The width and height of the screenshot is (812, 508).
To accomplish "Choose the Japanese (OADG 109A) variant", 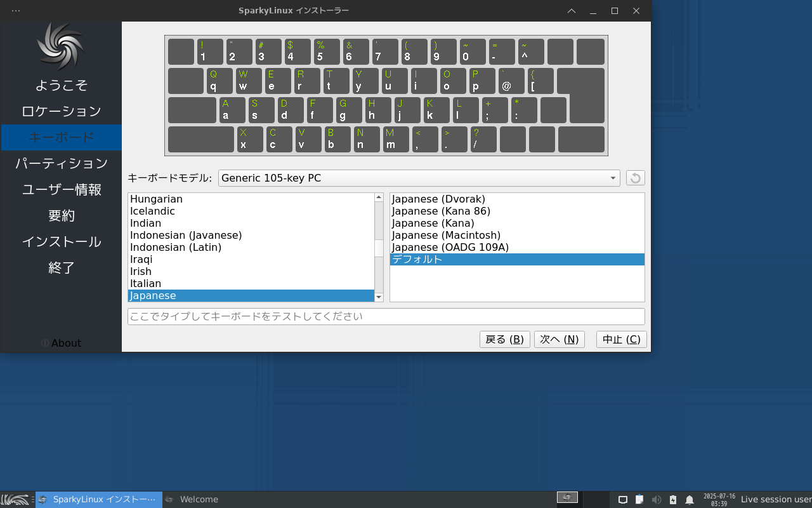I will tap(517, 247).
